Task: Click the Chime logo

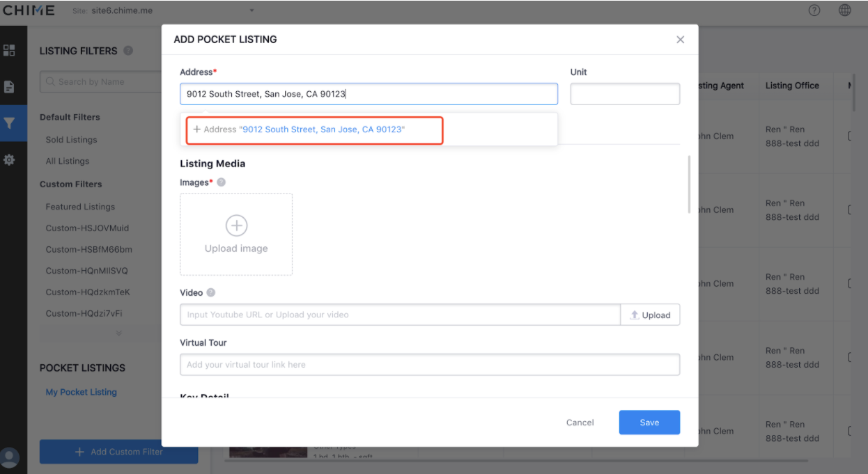Action: tap(29, 10)
